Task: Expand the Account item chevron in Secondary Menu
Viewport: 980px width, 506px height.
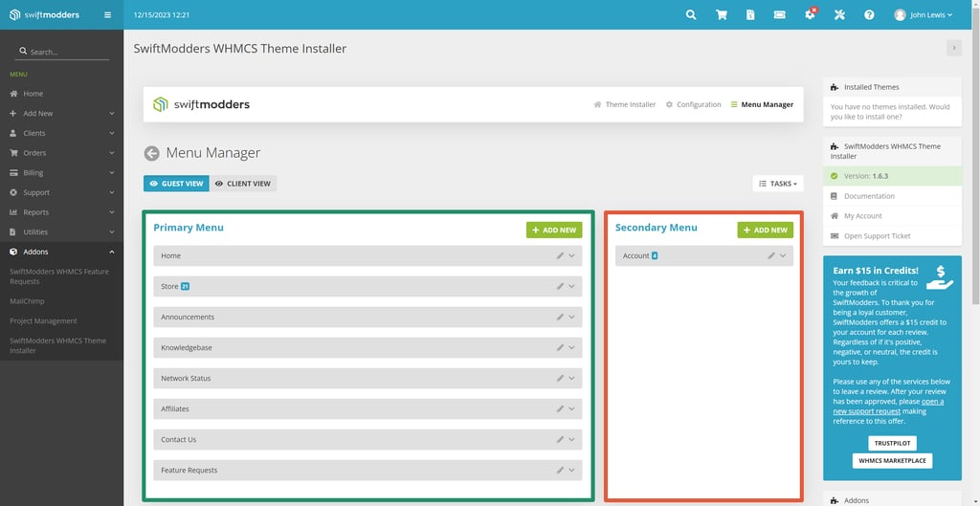Action: 783,255
